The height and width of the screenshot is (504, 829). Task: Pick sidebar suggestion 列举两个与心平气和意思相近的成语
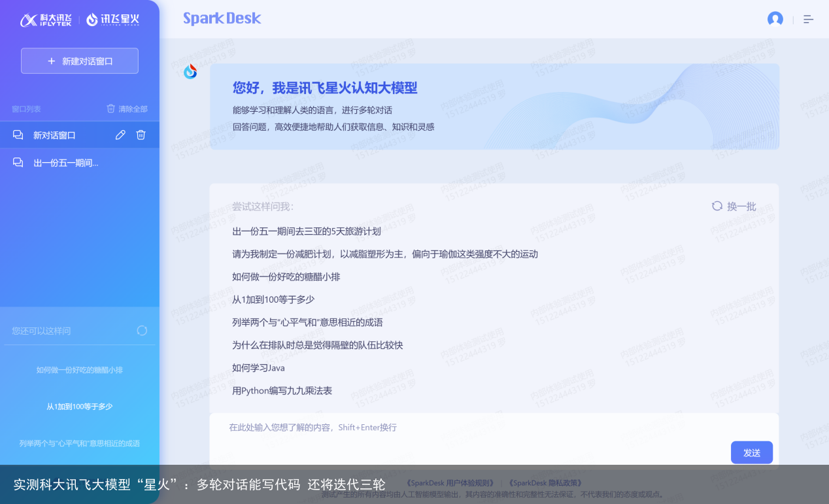click(x=80, y=443)
